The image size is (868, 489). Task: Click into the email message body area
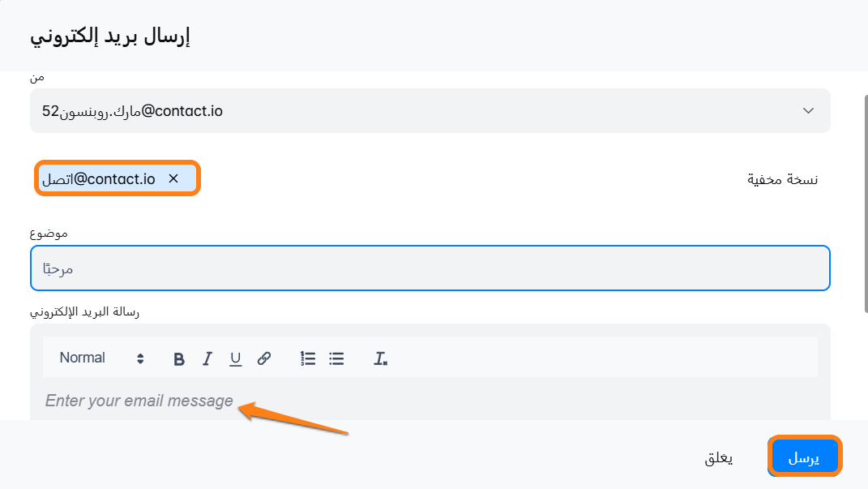pyautogui.click(x=430, y=401)
